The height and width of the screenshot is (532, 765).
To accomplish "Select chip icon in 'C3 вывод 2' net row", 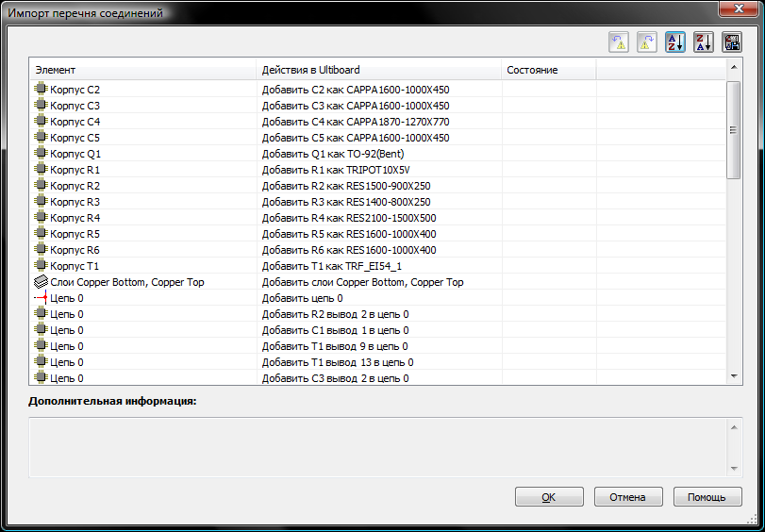I will pos(41,378).
